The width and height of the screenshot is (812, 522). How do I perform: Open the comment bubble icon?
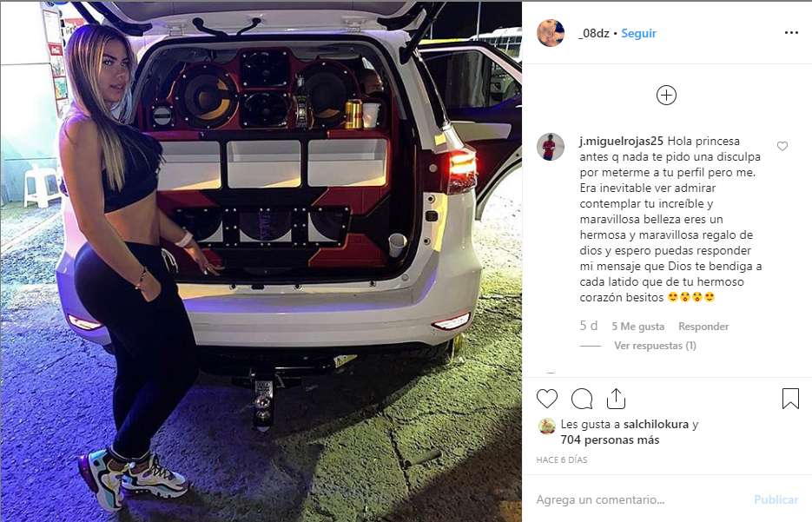pos(582,399)
